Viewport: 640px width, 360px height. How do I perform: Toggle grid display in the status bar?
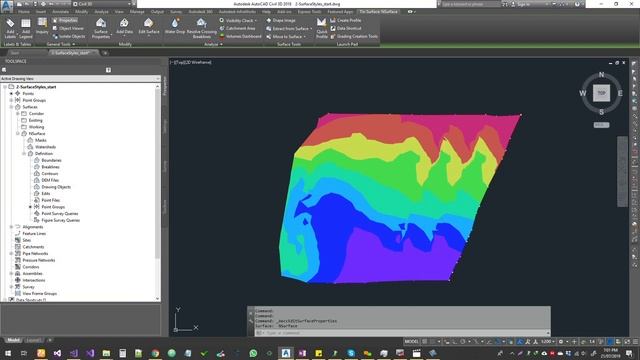(425, 341)
